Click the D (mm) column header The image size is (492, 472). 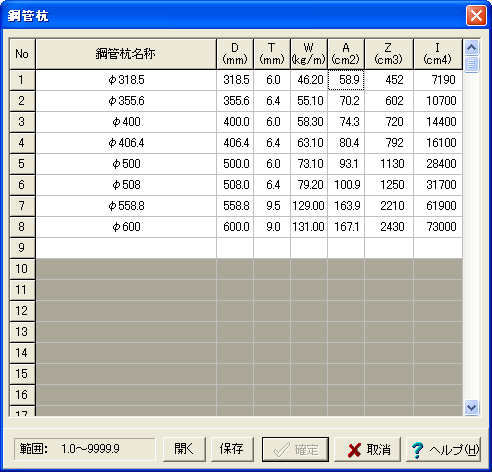coord(235,54)
